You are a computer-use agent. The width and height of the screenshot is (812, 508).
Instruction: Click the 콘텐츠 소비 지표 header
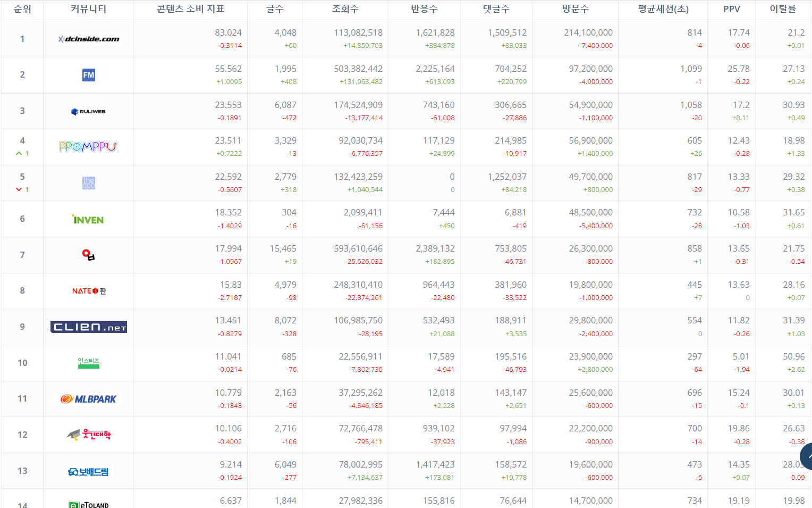tap(190, 9)
